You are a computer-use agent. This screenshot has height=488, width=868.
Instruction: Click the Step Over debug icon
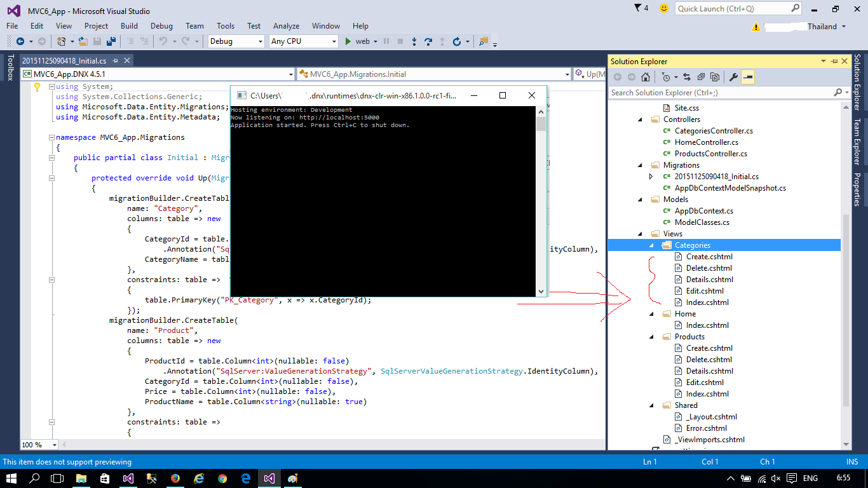428,41
